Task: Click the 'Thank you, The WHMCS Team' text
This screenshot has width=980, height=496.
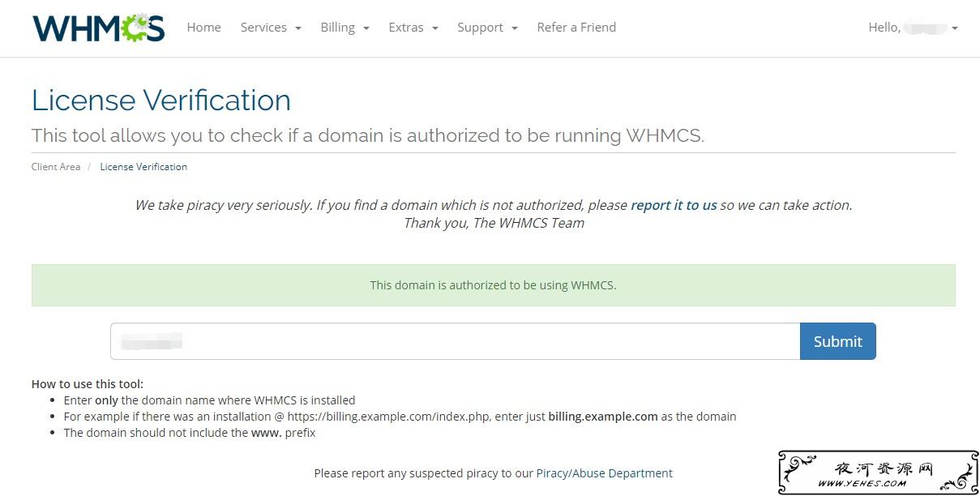Action: [494, 223]
